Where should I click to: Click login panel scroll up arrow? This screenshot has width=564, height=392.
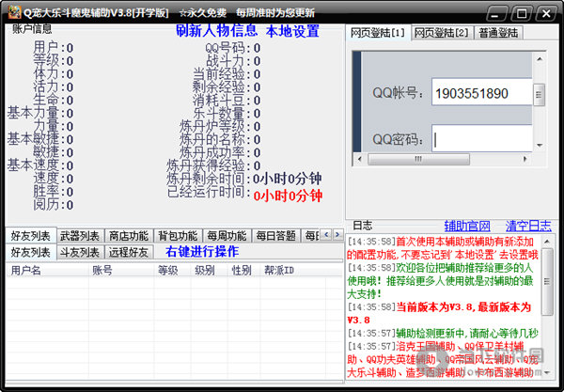540,59
